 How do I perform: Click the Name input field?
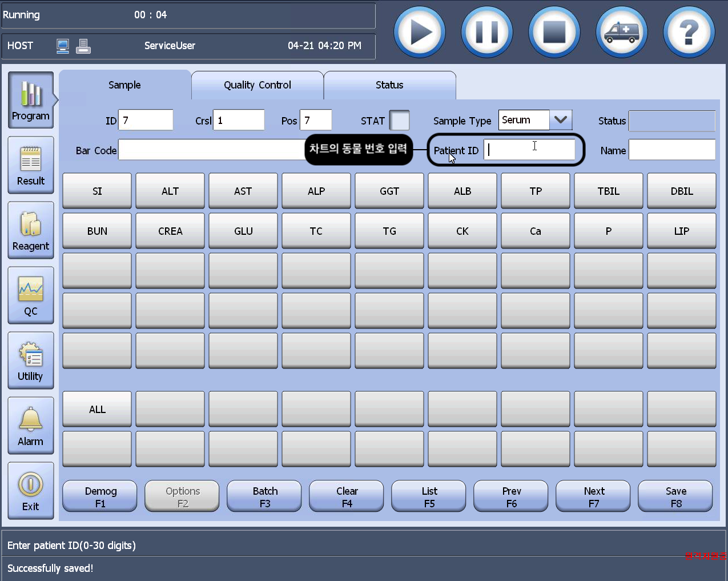tap(672, 150)
